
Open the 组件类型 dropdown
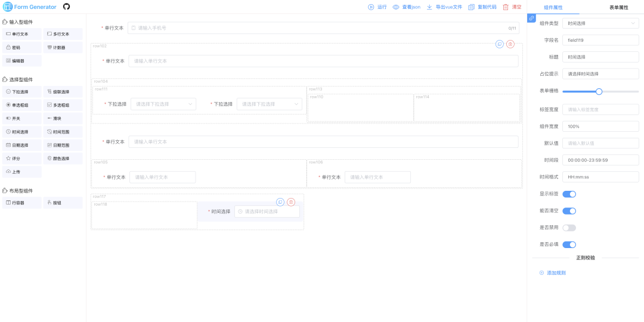(x=600, y=23)
